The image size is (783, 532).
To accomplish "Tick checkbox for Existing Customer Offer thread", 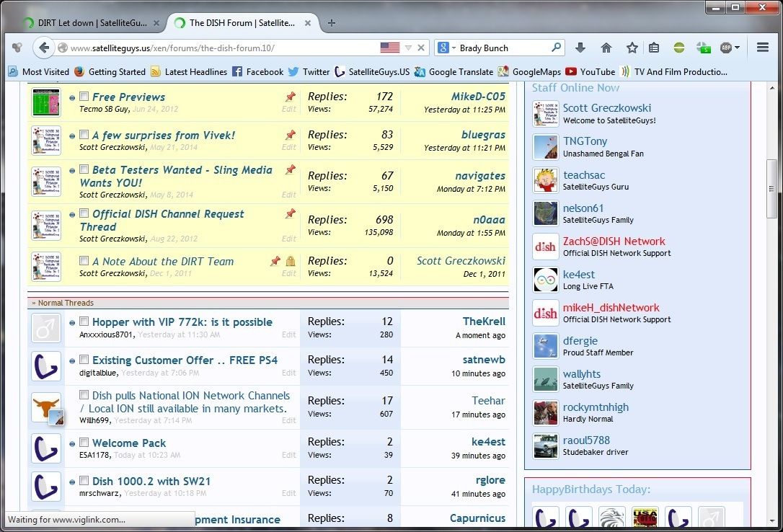I will click(84, 359).
